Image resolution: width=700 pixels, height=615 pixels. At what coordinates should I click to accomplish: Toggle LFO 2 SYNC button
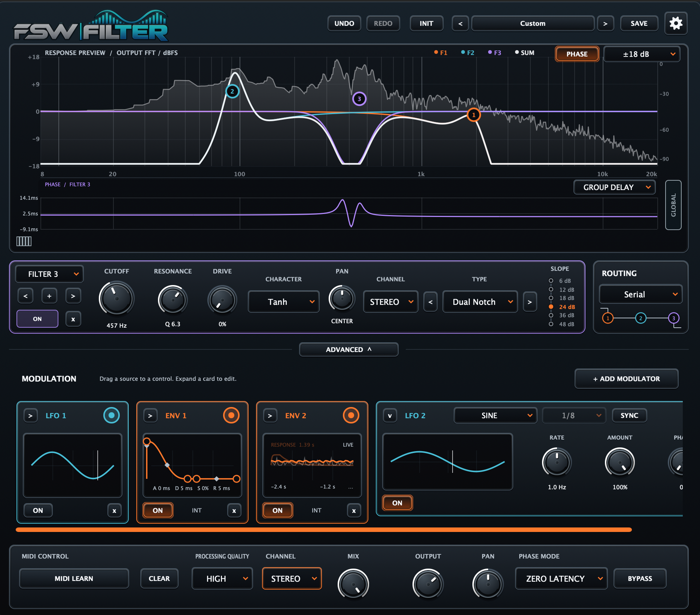[x=629, y=415]
